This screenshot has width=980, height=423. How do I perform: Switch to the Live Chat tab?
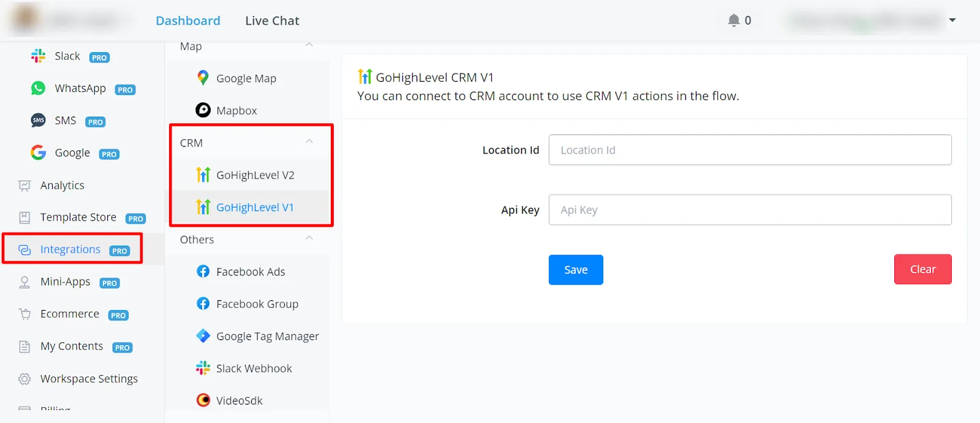272,20
